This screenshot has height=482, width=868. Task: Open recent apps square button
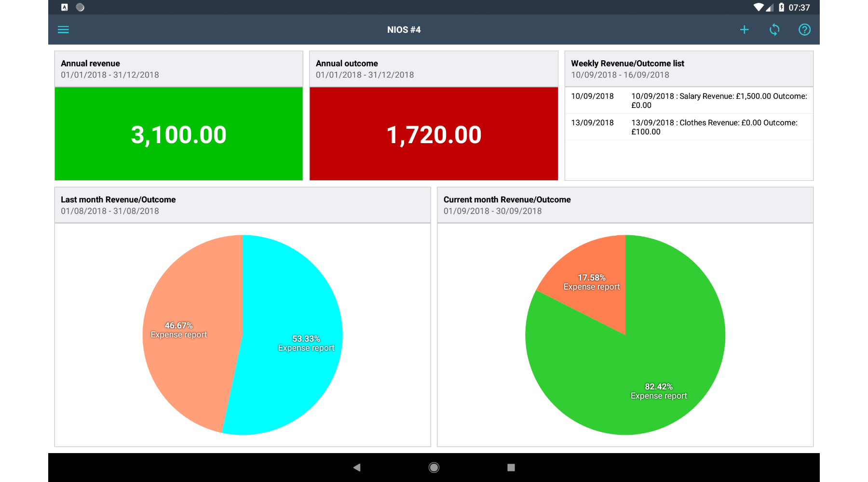(x=511, y=467)
